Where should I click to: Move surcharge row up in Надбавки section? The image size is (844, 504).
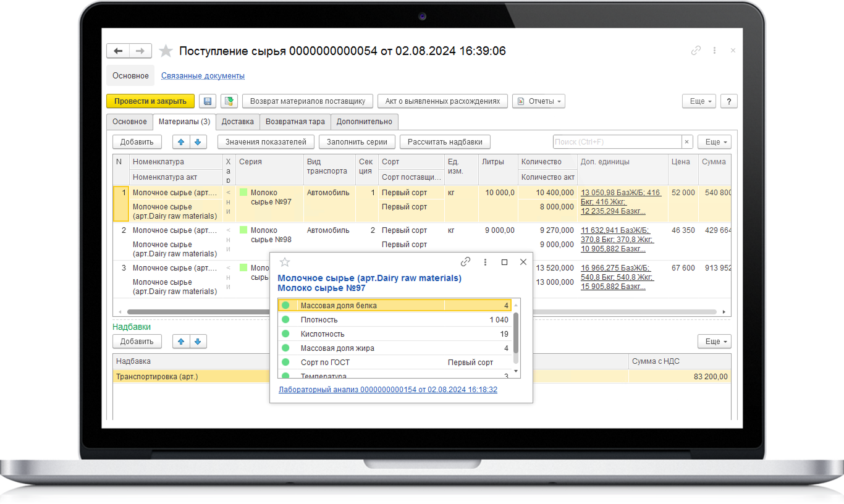(x=181, y=342)
